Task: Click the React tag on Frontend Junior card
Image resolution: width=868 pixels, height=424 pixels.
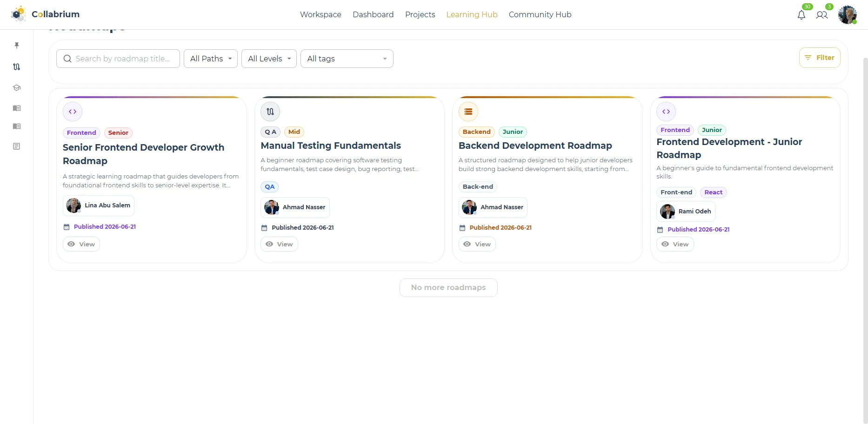Action: pos(714,192)
